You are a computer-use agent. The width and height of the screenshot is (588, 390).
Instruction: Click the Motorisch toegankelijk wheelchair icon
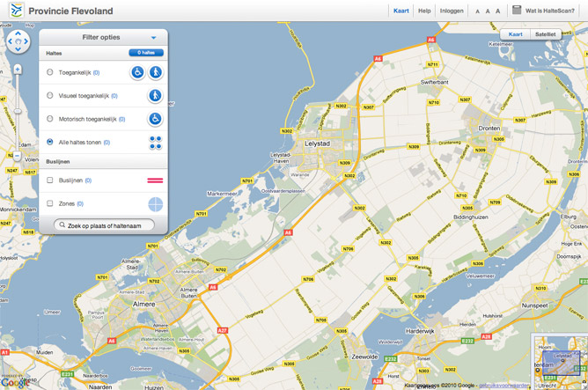[x=155, y=119]
